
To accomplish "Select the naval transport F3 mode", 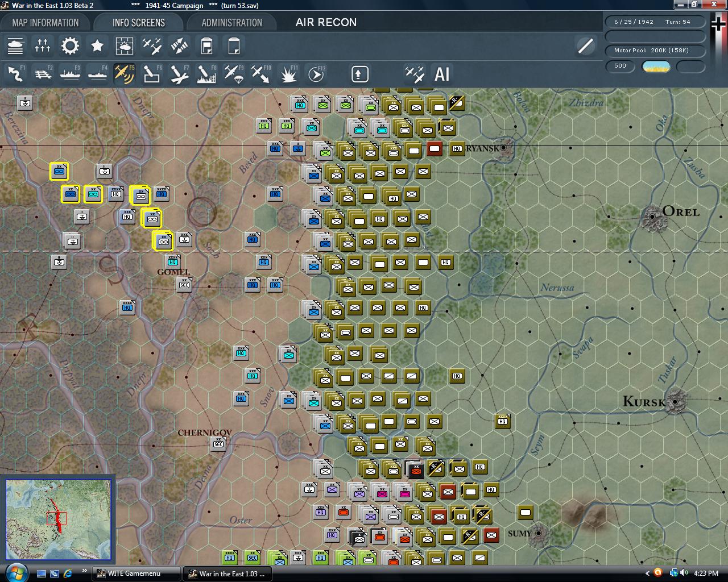I will click(70, 73).
